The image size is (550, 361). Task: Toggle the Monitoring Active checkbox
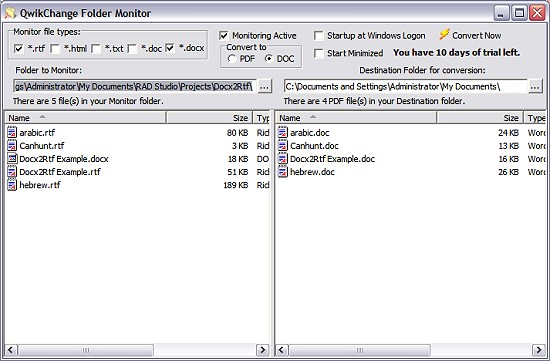(x=224, y=36)
